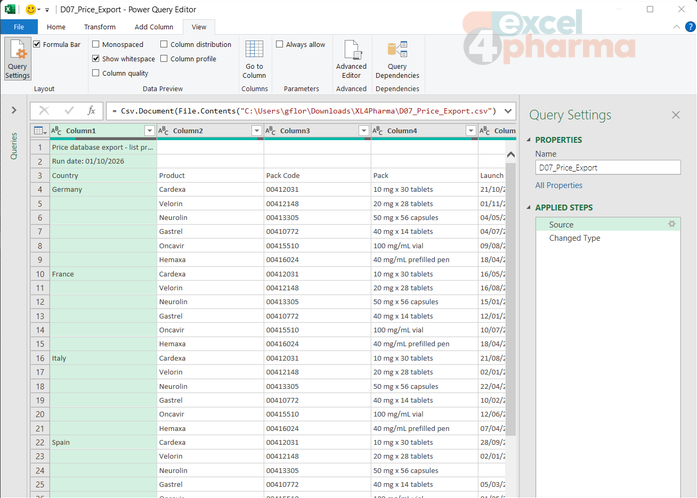Select cell 'Run date: 01/10/2026'
Screen dimensions: 697x498
pos(103,161)
